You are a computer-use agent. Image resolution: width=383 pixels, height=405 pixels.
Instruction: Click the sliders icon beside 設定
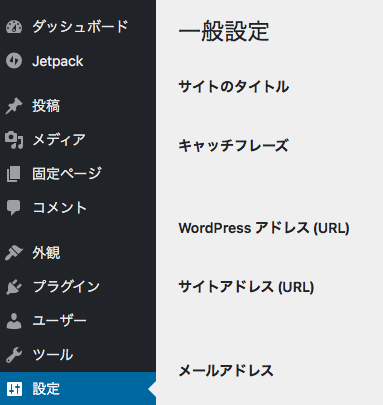[14, 389]
